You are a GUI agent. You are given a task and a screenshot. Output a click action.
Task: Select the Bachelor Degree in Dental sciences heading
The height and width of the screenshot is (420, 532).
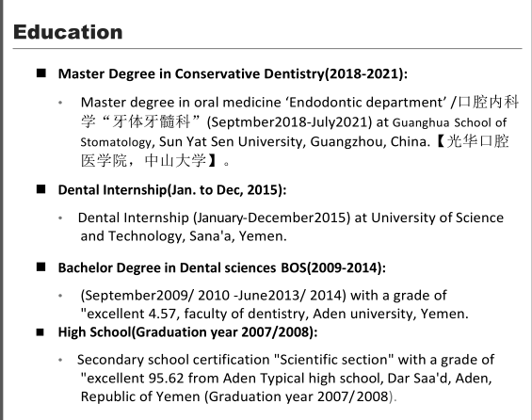pyautogui.click(x=222, y=268)
